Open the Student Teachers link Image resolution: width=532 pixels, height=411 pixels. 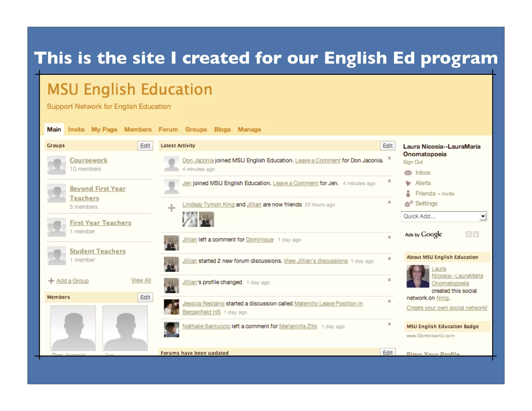pos(97,251)
